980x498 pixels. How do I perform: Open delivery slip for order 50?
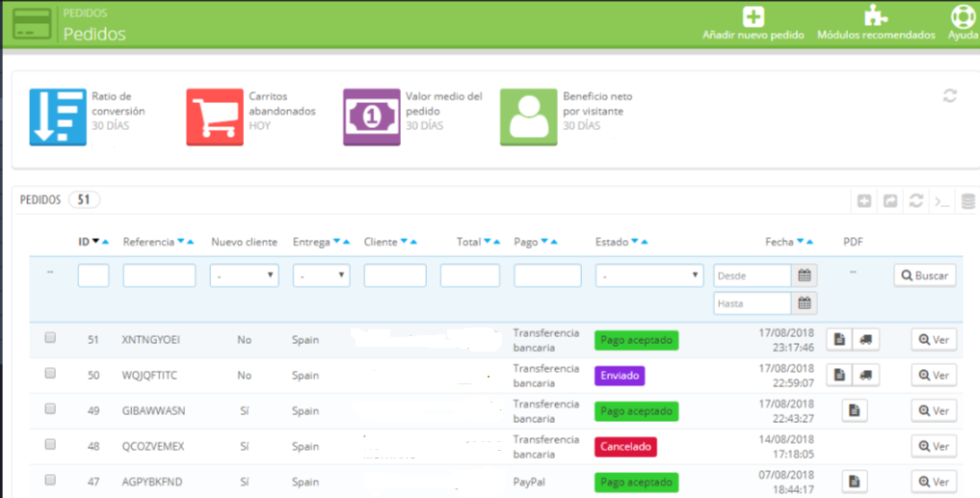865,375
